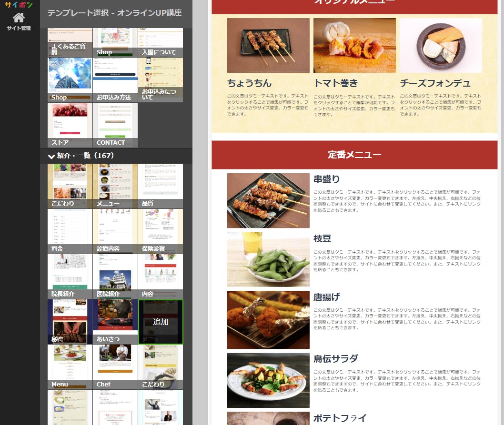The width and height of the screenshot is (504, 425).
Task: Choose the こだわり template beside the メニュー template
Action: [x=70, y=186]
